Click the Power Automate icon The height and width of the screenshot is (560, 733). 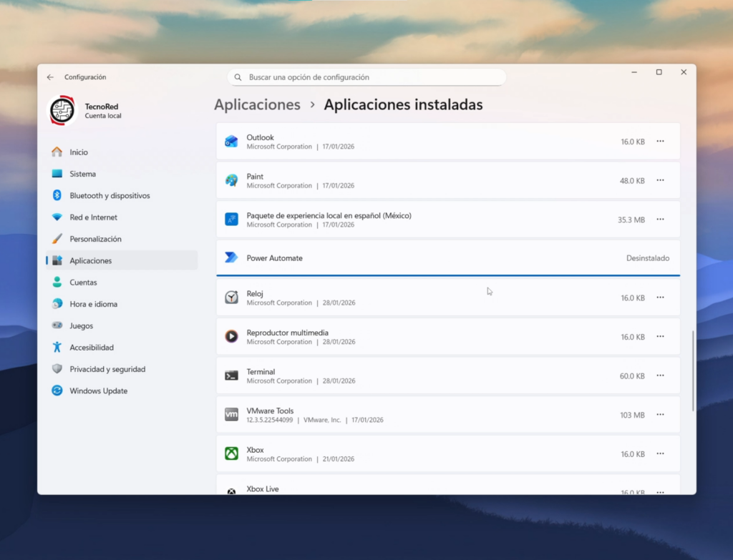[x=231, y=257]
